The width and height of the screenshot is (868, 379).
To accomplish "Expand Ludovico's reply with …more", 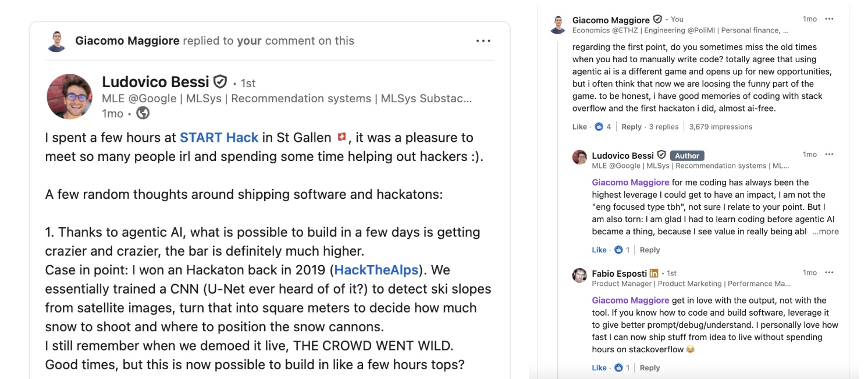I will [x=826, y=231].
